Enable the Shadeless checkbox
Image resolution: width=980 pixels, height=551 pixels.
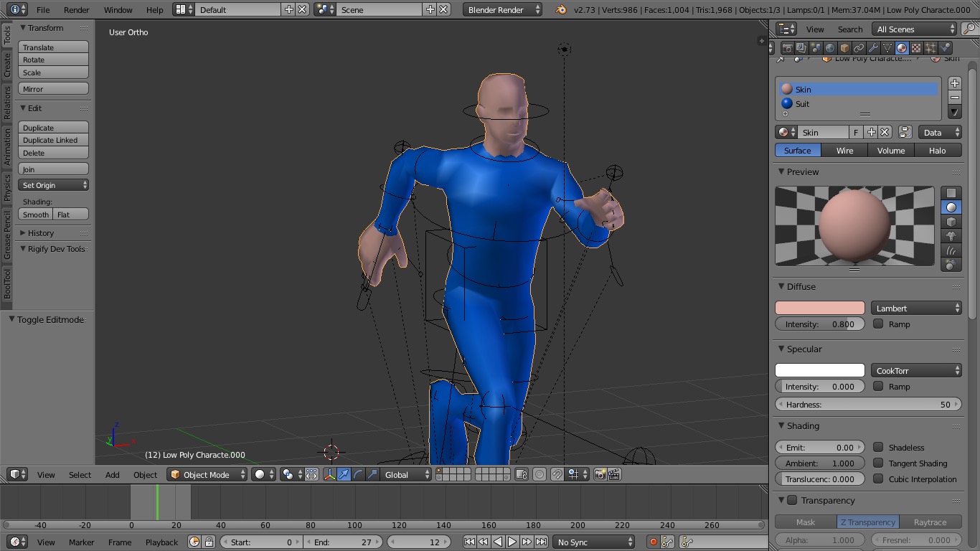pyautogui.click(x=878, y=447)
